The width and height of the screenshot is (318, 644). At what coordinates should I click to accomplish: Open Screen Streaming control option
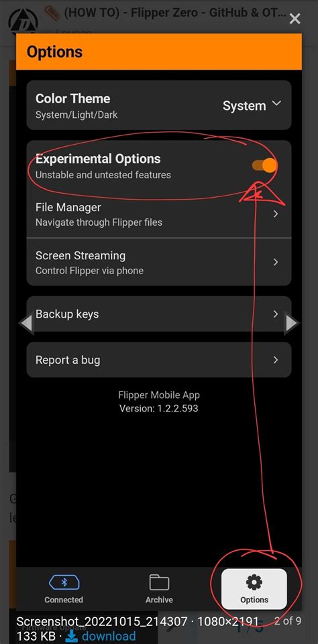[x=159, y=263]
